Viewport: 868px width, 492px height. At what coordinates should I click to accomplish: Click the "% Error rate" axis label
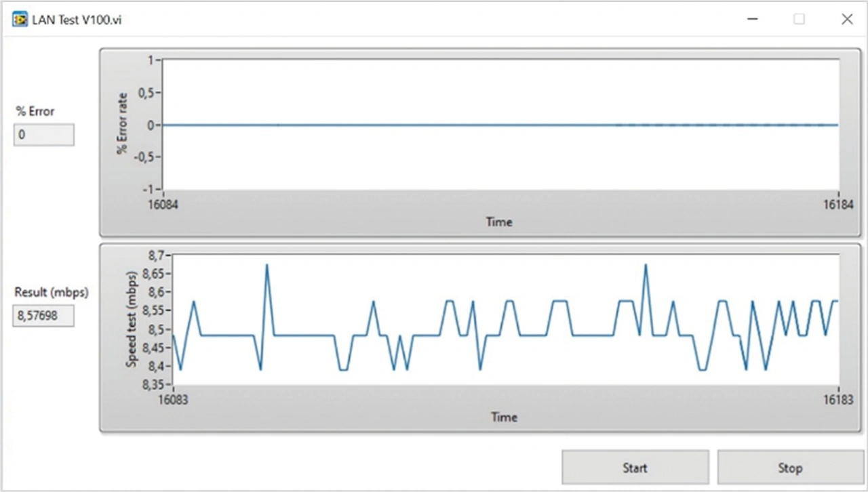tap(123, 124)
